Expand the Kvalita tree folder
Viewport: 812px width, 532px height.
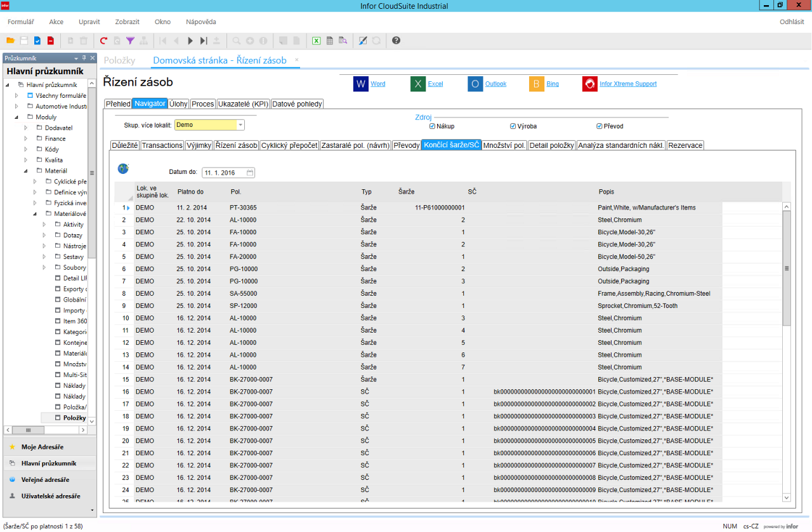coord(26,160)
